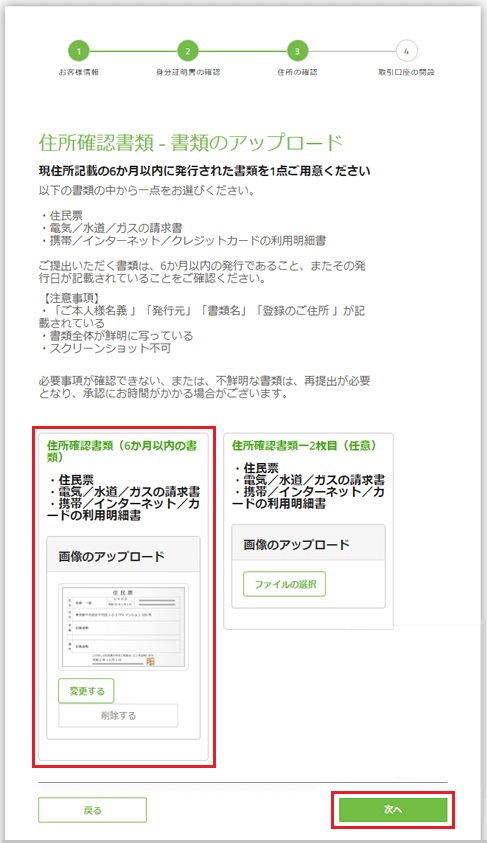
Task: Select the 取引口座の開設 step label
Action: tap(406, 72)
